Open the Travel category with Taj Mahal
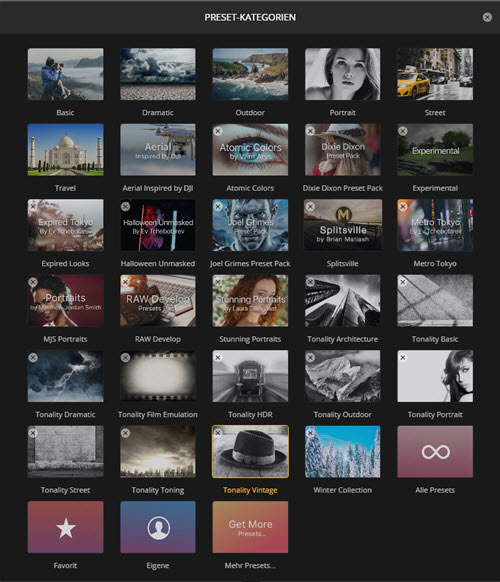This screenshot has height=582, width=500. [65, 150]
